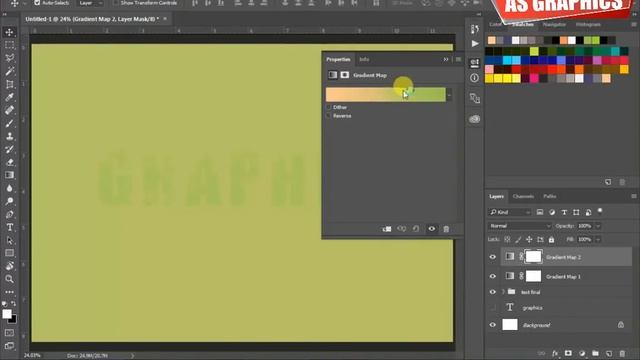Open status bar document info arrow
The height and width of the screenshot is (360, 640).
pyautogui.click(x=132, y=356)
